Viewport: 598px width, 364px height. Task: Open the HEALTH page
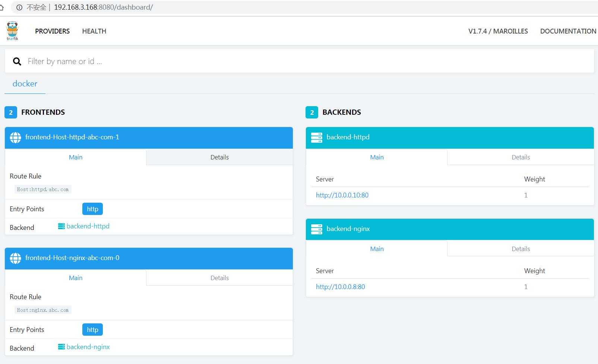pyautogui.click(x=94, y=31)
